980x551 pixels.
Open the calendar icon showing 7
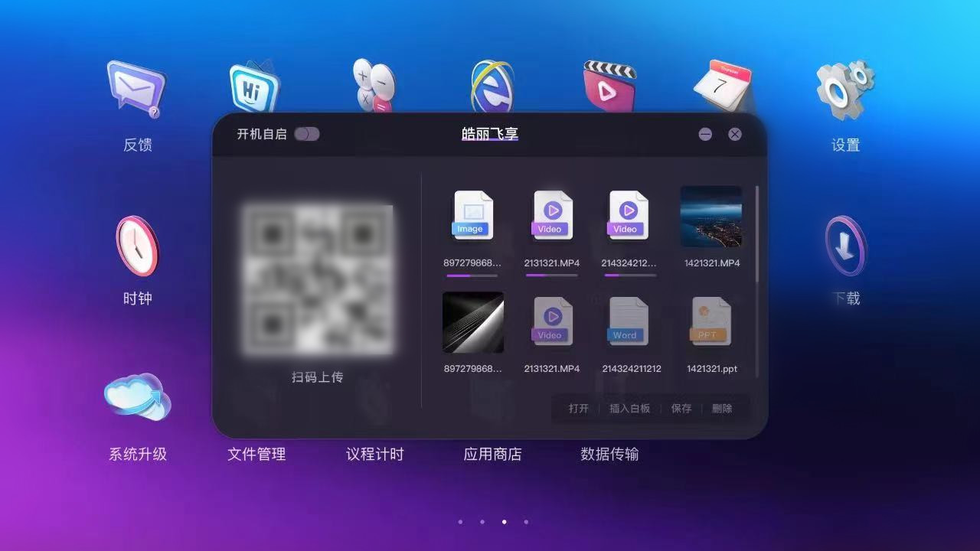(723, 86)
